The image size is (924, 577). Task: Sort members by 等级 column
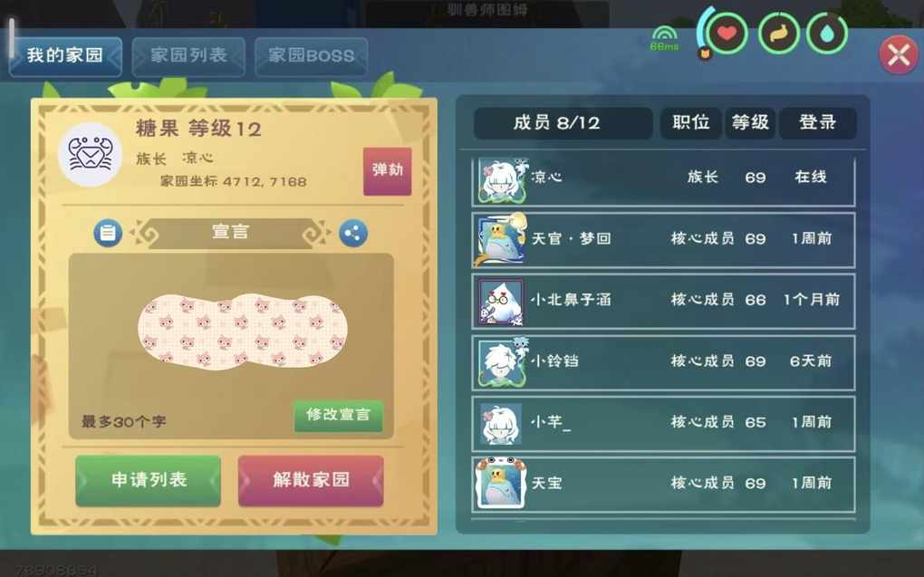click(x=750, y=122)
